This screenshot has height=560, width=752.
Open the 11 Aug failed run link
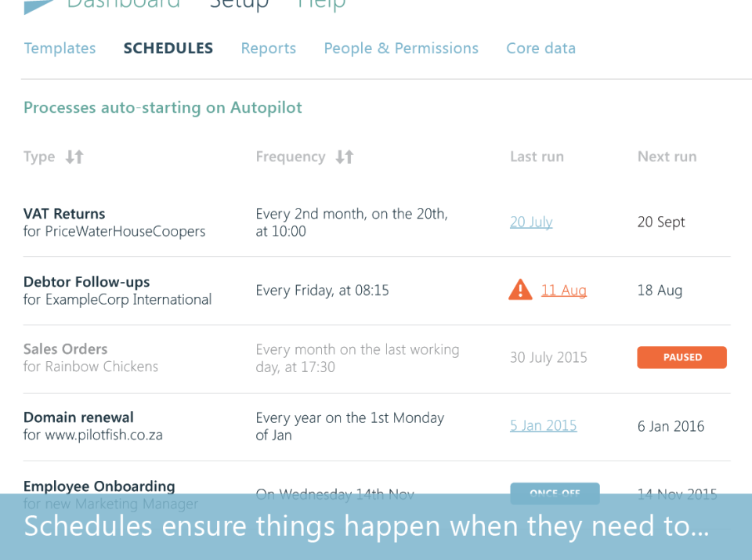click(564, 289)
